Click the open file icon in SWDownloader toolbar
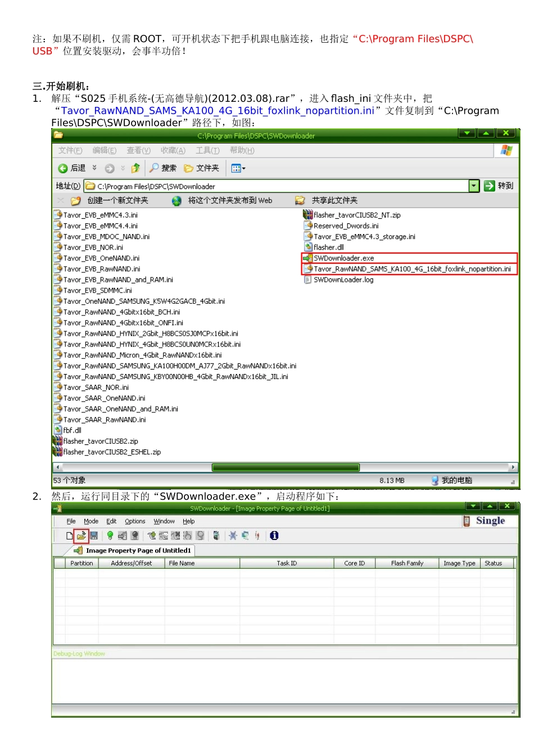 82,535
